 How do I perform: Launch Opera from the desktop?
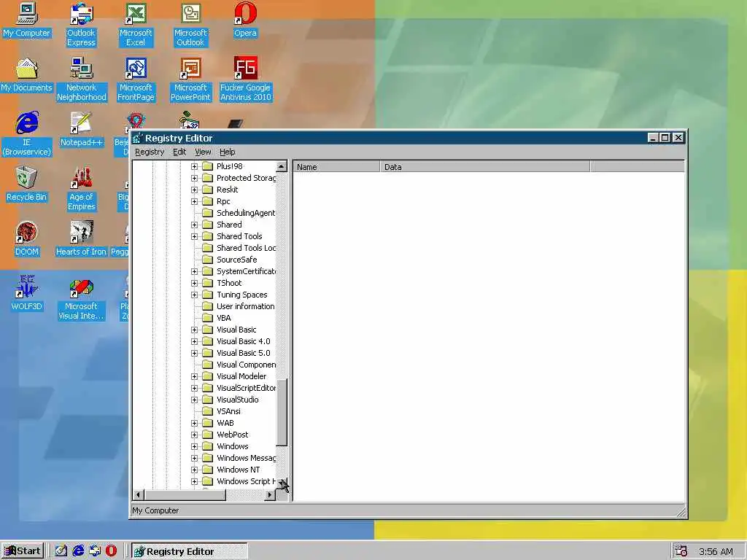click(245, 20)
